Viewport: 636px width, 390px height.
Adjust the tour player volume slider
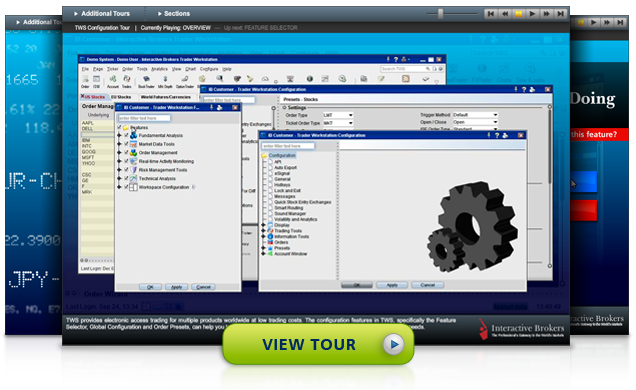coord(440,14)
